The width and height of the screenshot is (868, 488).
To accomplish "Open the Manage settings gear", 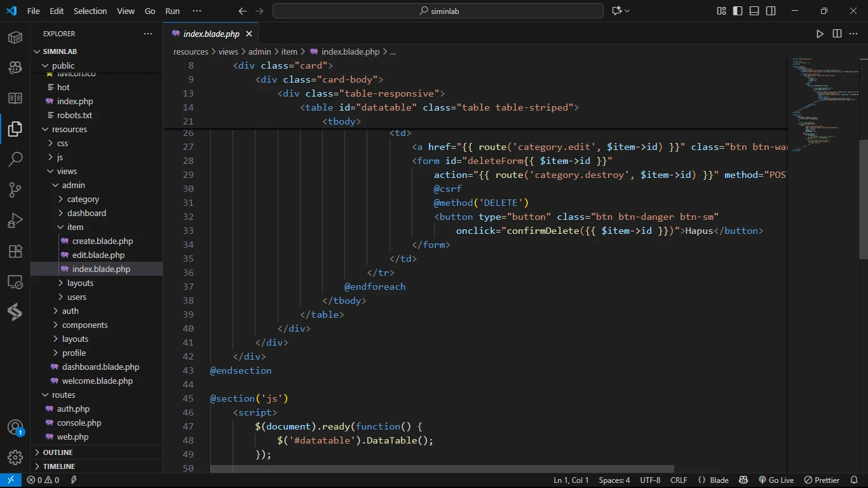I will click(x=15, y=457).
